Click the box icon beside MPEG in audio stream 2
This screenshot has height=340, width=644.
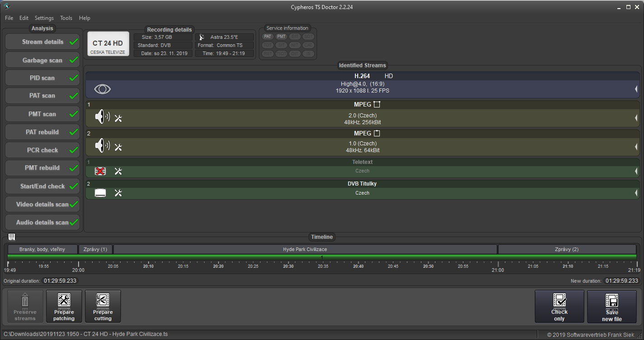377,133
